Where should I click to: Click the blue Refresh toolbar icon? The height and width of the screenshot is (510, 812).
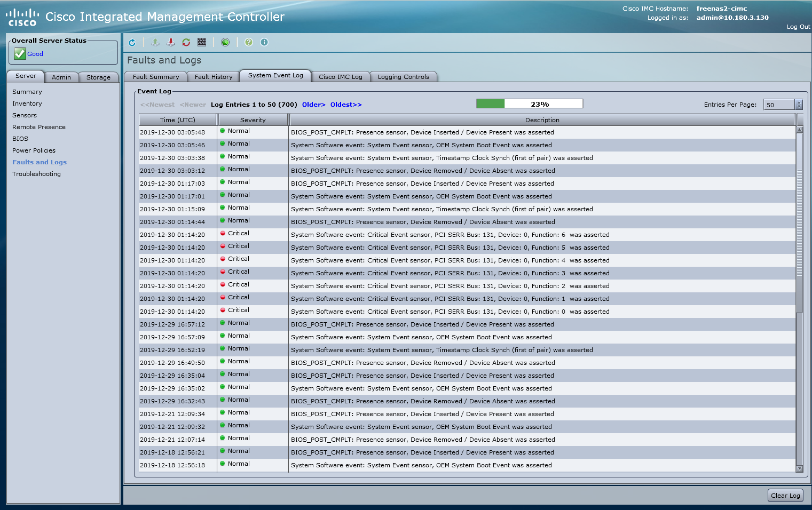coord(132,42)
